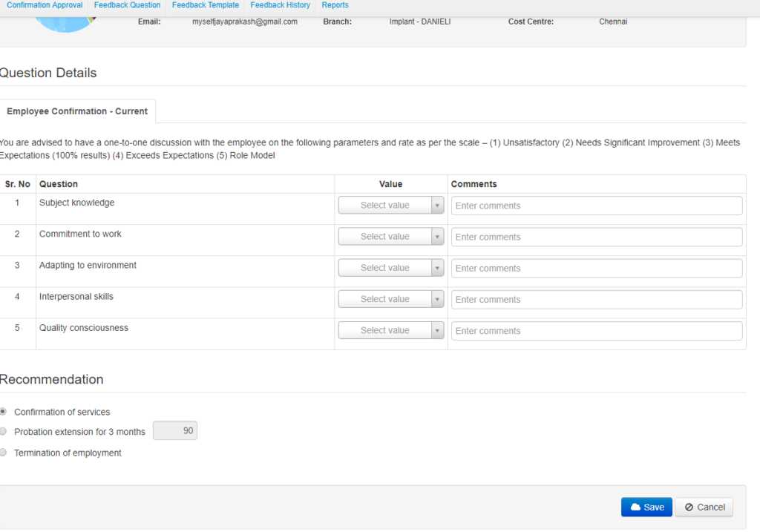Screen dimensions: 760x532
Task: View Feedback History
Action: pos(280,5)
